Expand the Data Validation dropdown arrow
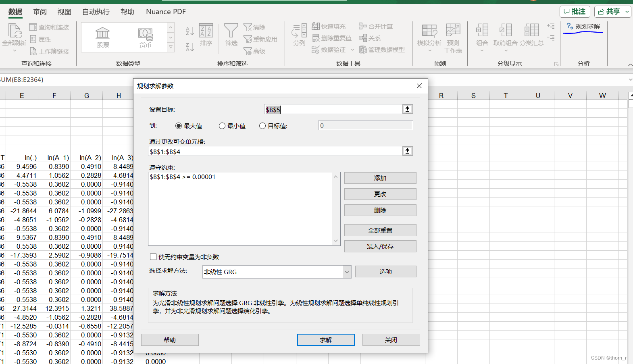Viewport: 633px width, 364px height. pos(352,50)
